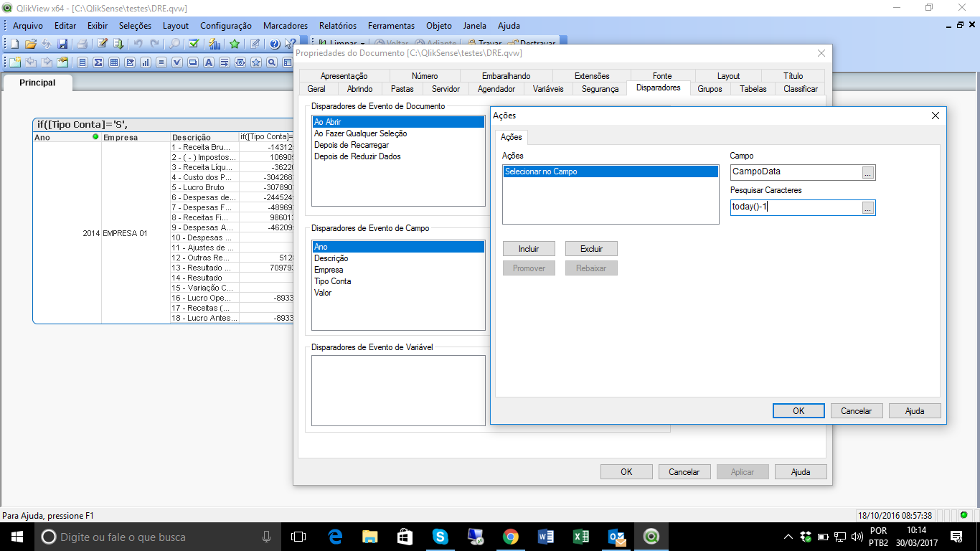This screenshot has width=980, height=551.
Task: Create an Input Box with the equals icon
Action: [161, 62]
